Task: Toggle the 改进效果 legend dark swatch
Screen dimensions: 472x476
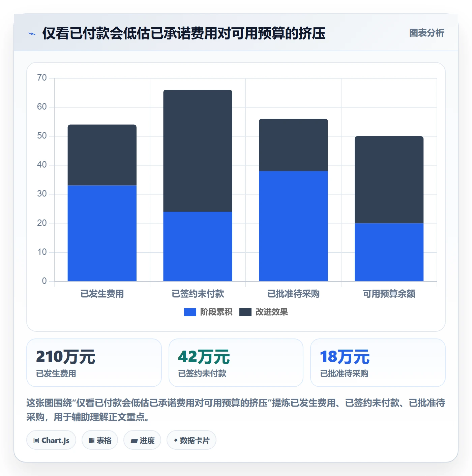Action: [x=245, y=312]
